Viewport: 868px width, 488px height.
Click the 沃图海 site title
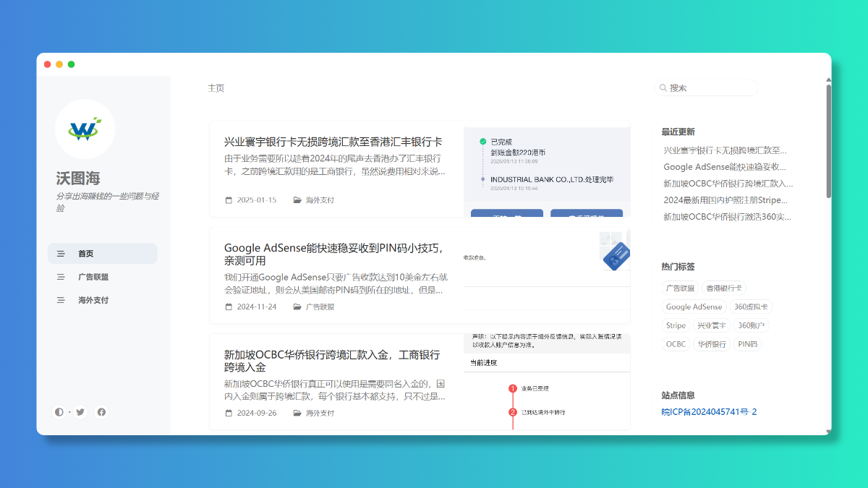coord(78,178)
